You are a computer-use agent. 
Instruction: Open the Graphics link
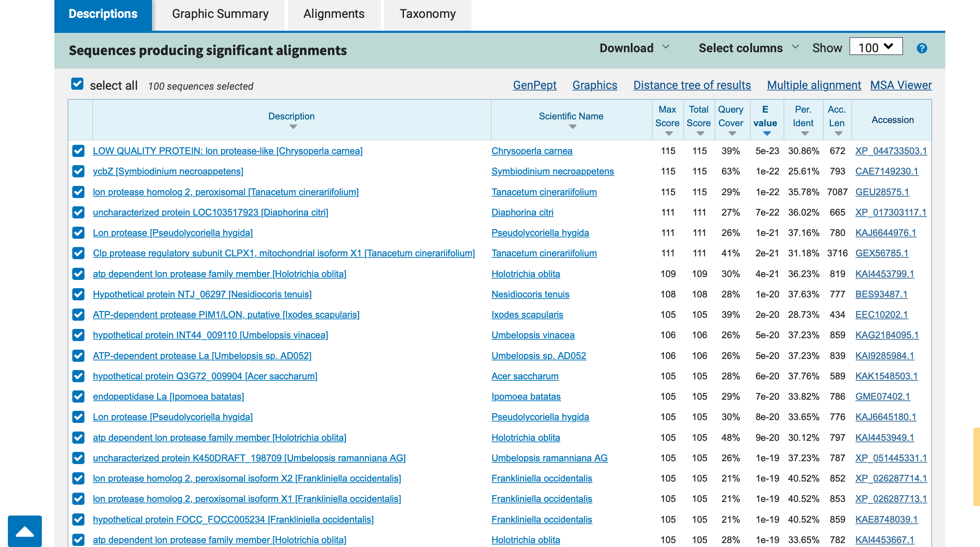(595, 85)
